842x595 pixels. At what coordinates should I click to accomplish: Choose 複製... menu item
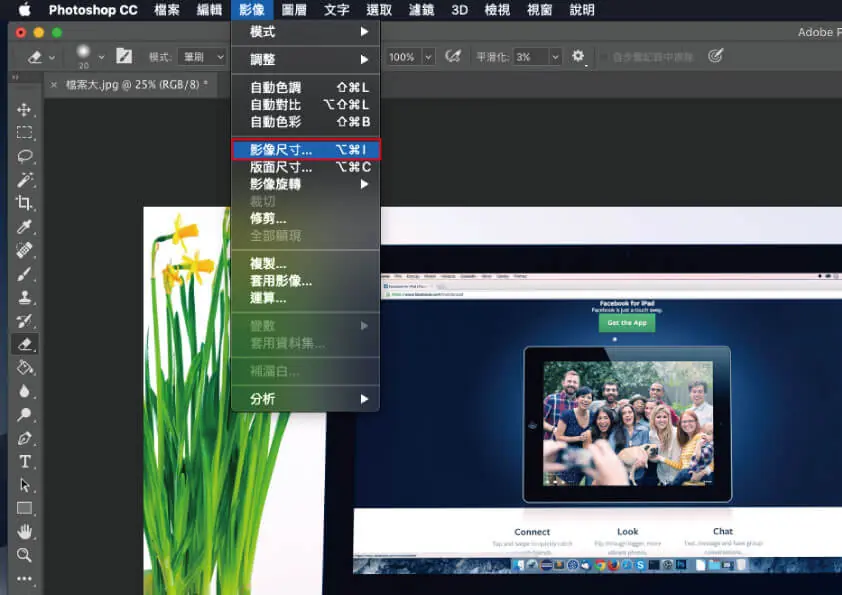coord(306,264)
